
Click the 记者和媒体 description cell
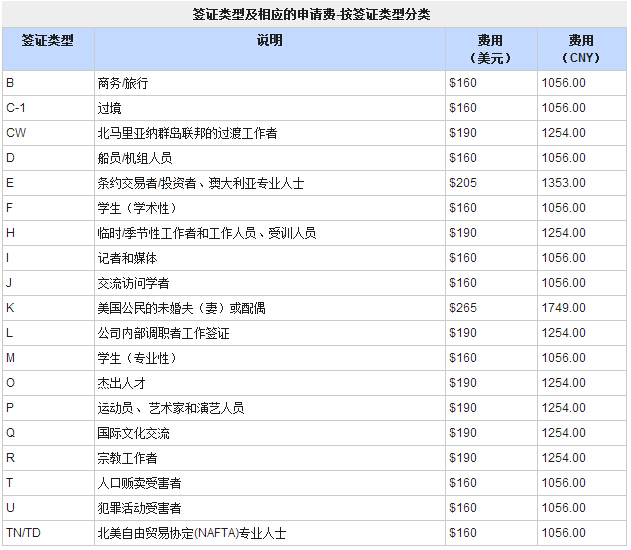[x=270, y=258]
